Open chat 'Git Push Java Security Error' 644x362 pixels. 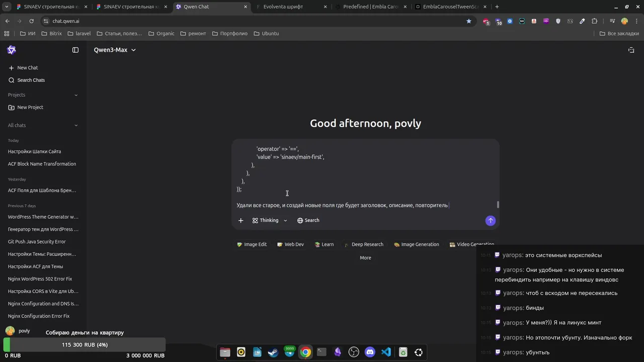pos(37,242)
